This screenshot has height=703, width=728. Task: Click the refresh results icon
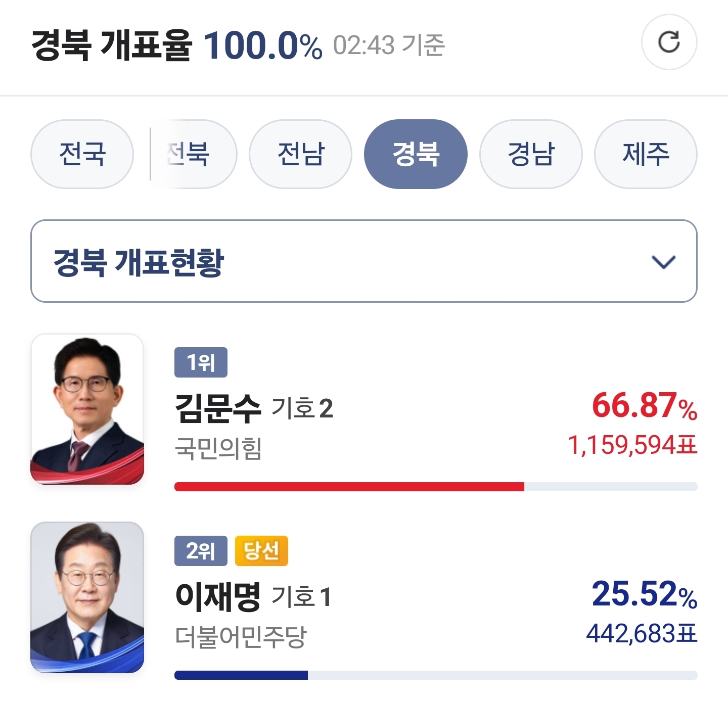(669, 42)
